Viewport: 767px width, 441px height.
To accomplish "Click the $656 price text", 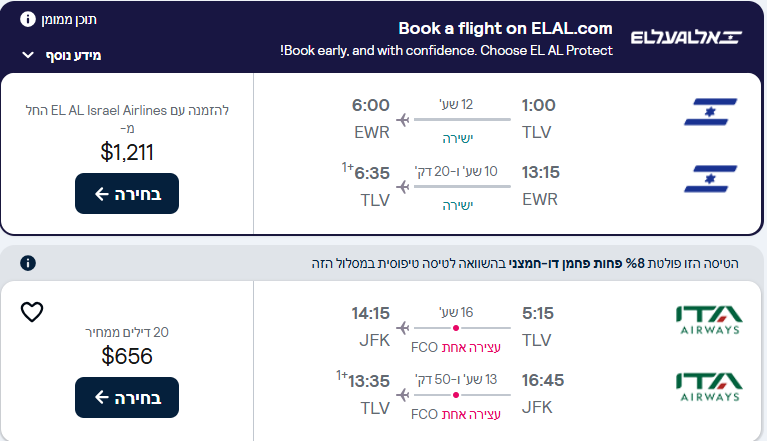I will click(127, 356).
